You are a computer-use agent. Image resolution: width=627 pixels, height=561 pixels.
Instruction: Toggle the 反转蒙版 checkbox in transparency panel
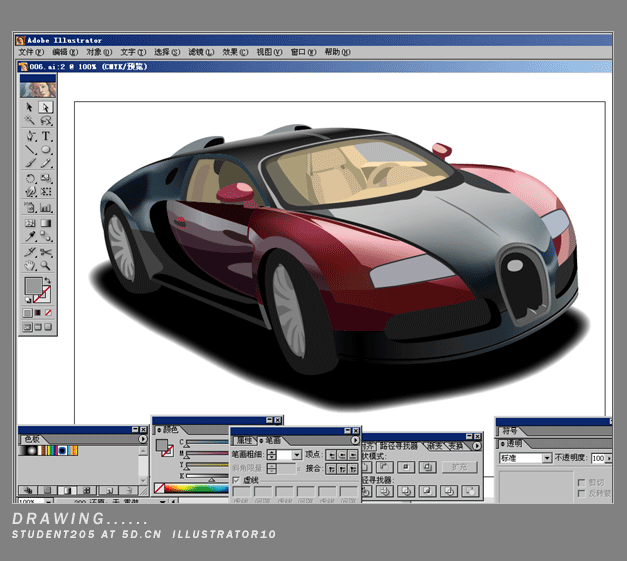tap(582, 494)
